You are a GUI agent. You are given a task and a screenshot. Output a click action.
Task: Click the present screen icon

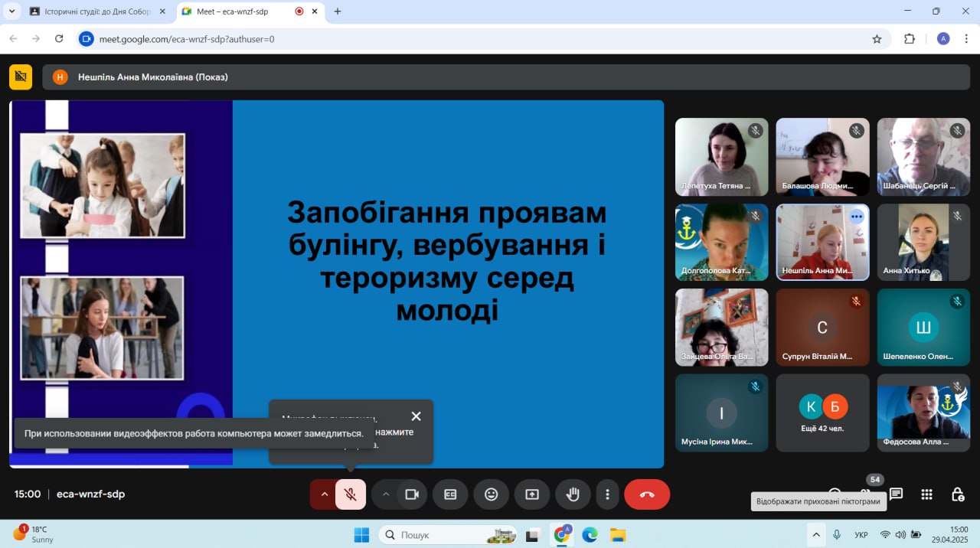click(x=532, y=494)
